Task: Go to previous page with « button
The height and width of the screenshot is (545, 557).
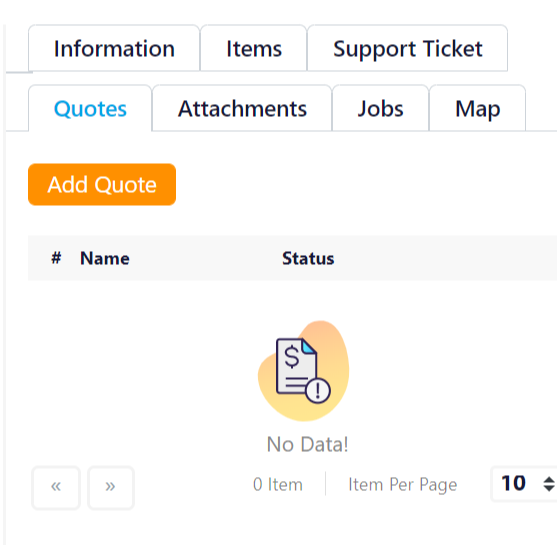Action: pos(56,487)
